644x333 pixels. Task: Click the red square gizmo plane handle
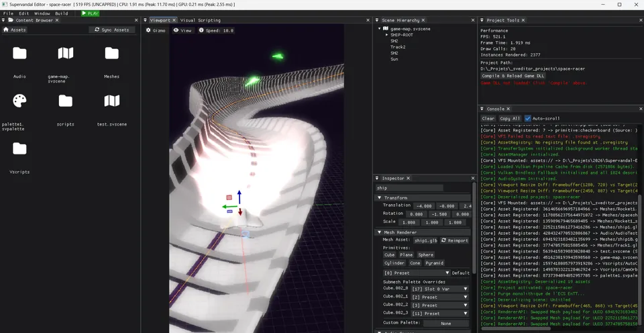point(229,197)
